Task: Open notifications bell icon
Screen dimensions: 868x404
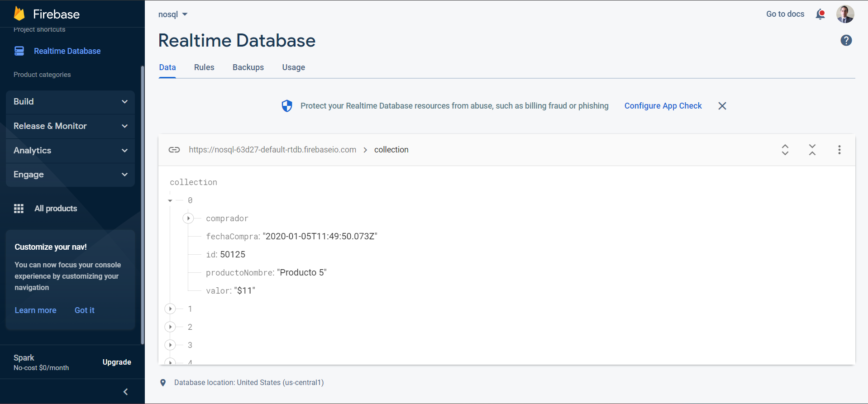Action: pos(820,14)
